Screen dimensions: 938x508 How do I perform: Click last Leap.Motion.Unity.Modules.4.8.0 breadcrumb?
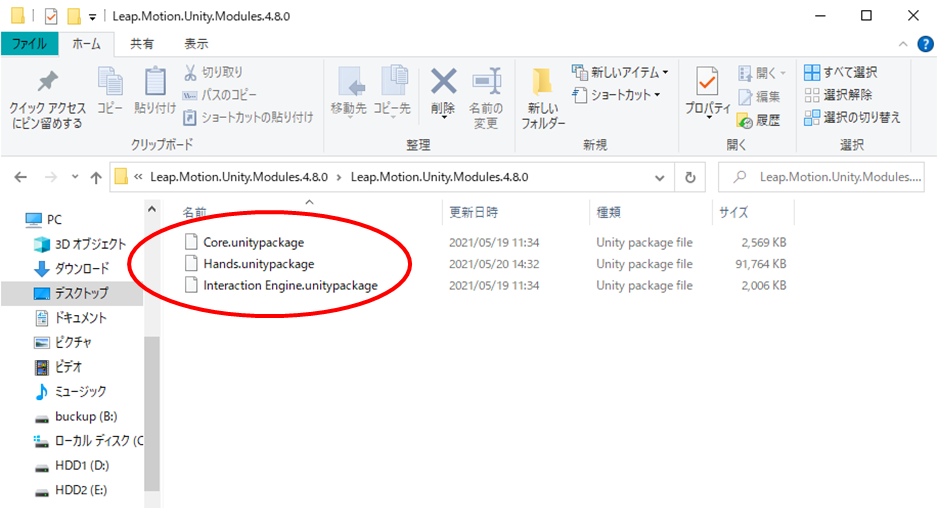pos(439,177)
